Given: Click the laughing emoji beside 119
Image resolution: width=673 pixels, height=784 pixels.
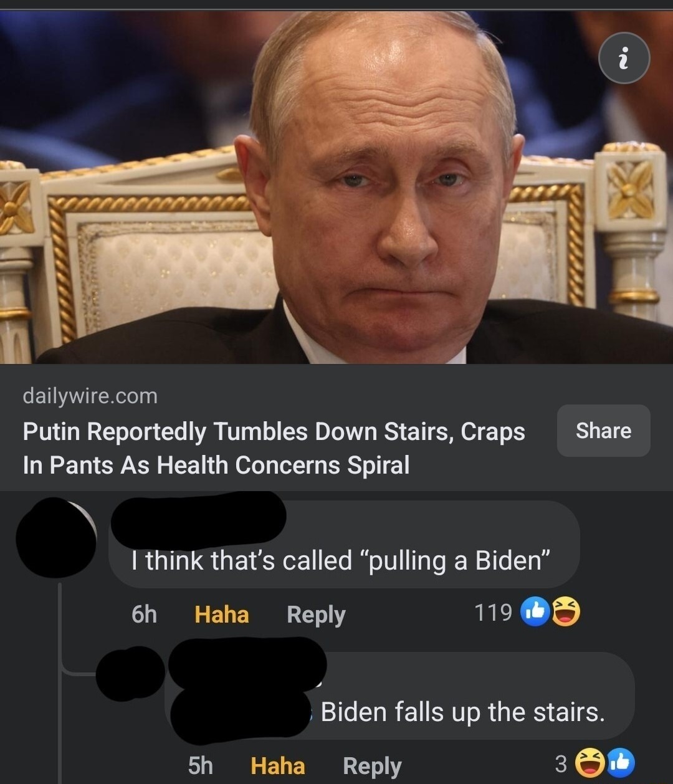Looking at the screenshot, I should pyautogui.click(x=565, y=613).
